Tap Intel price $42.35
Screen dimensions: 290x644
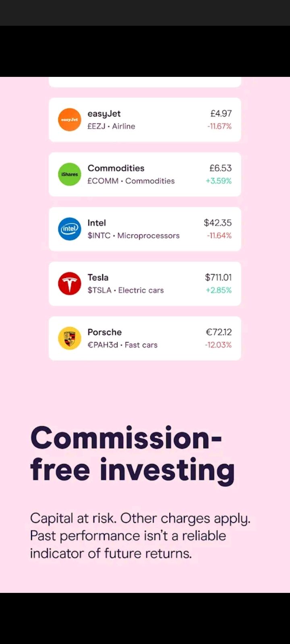218,223
